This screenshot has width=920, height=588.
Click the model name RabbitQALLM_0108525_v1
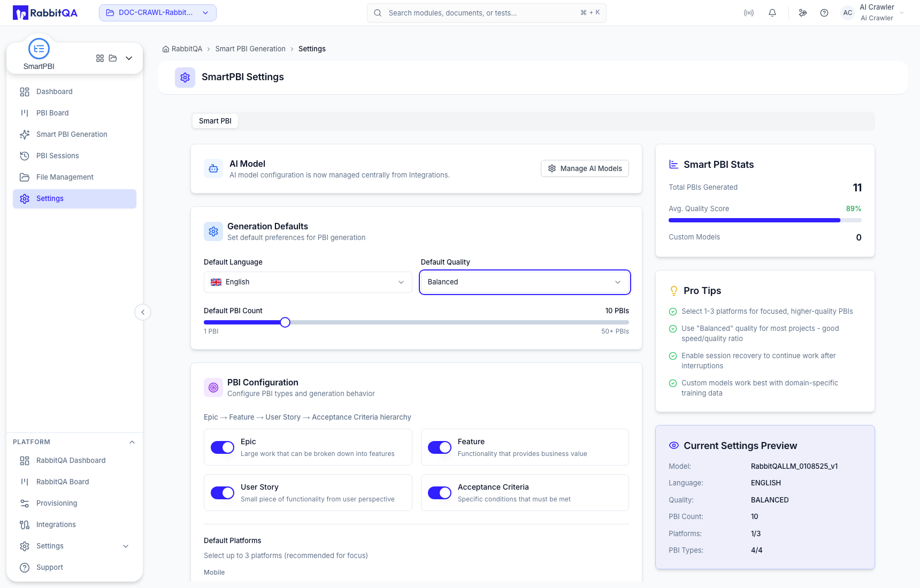point(794,467)
